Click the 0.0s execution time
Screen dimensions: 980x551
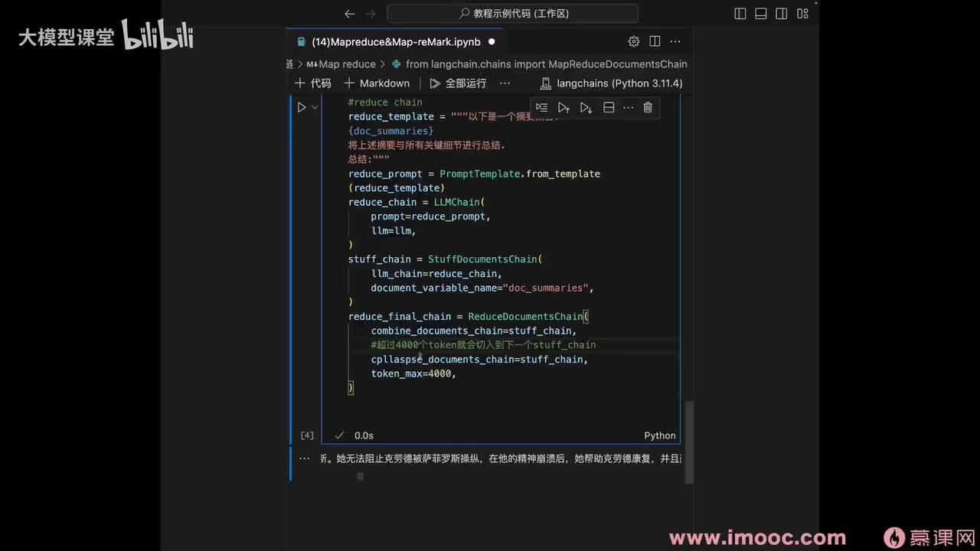click(364, 435)
